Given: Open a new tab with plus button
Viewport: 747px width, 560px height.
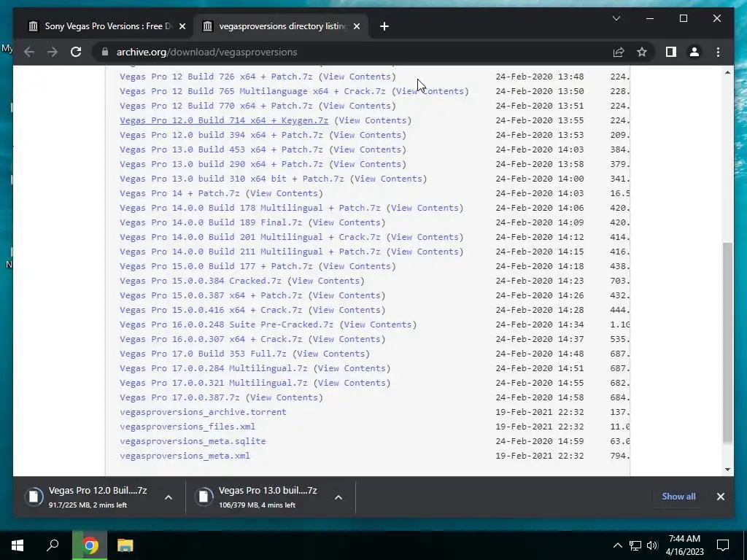Looking at the screenshot, I should [384, 26].
